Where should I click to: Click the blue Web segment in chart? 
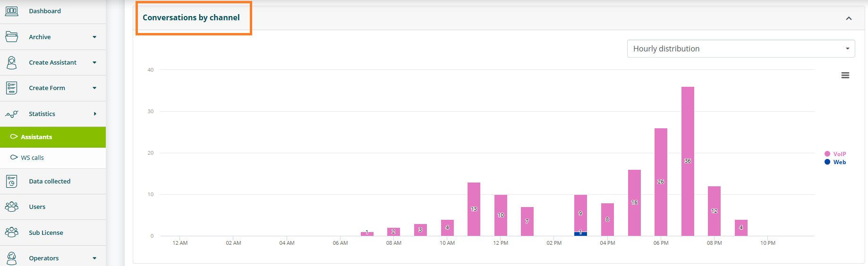[x=580, y=234]
